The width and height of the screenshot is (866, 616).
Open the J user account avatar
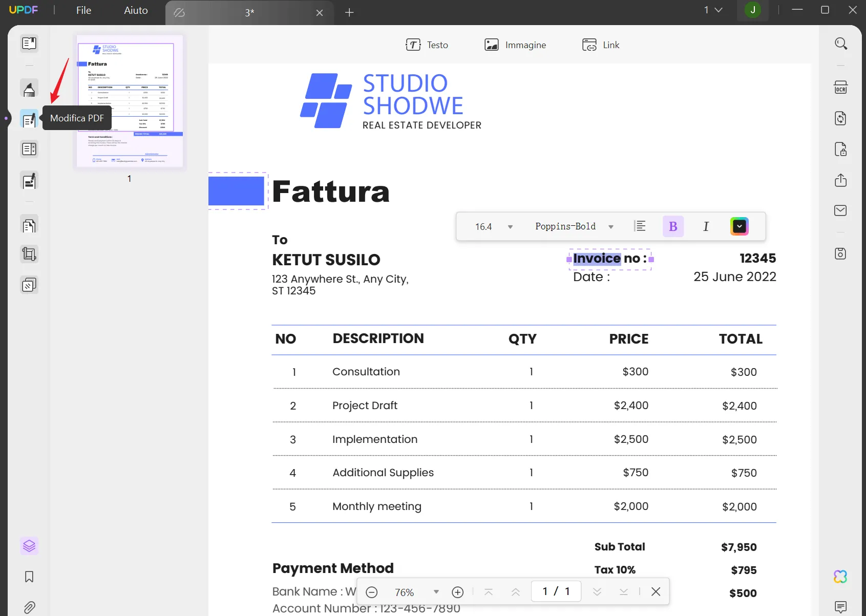(x=753, y=10)
